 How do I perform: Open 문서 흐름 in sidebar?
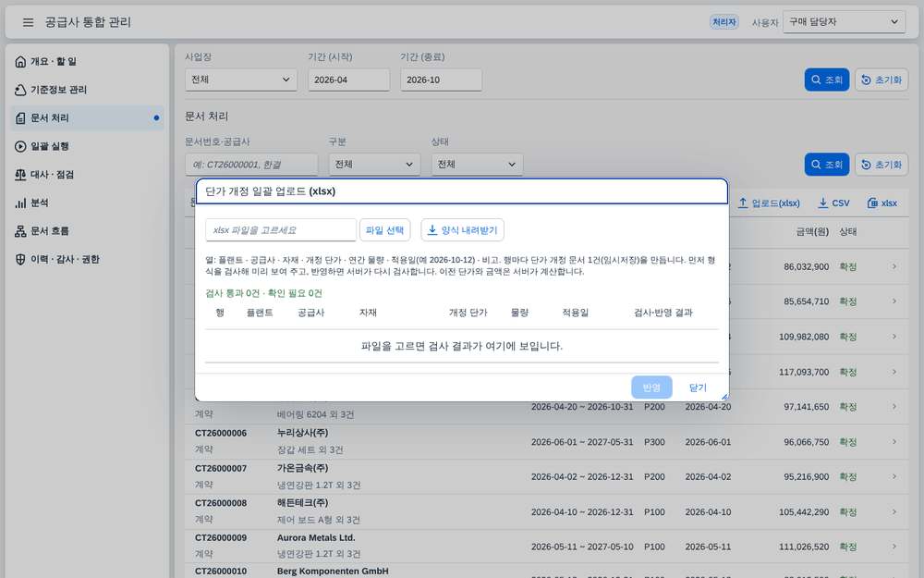pos(87,231)
